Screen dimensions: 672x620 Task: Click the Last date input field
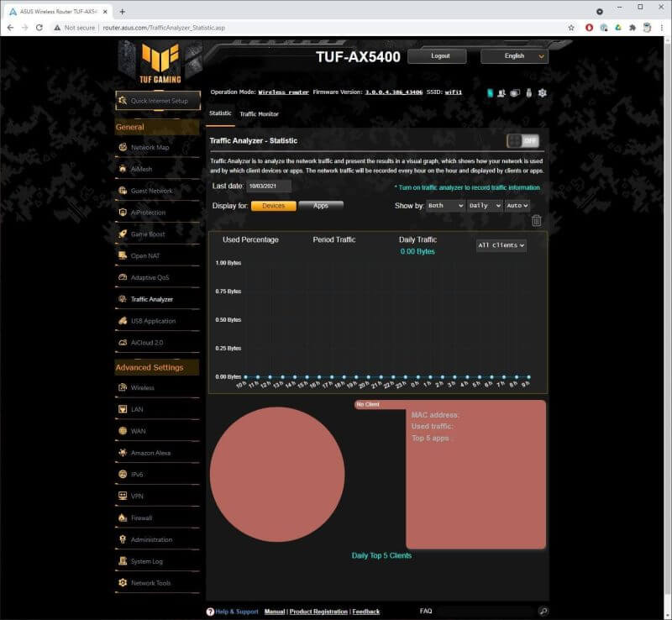coord(269,187)
